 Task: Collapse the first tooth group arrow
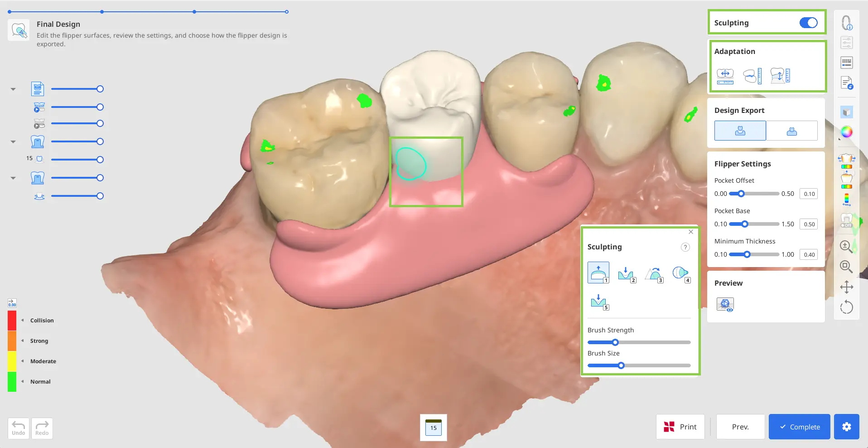pos(13,142)
